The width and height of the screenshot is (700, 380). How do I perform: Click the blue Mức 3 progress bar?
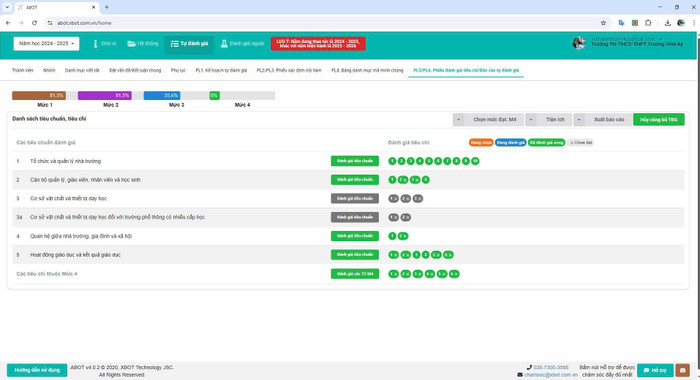click(162, 96)
